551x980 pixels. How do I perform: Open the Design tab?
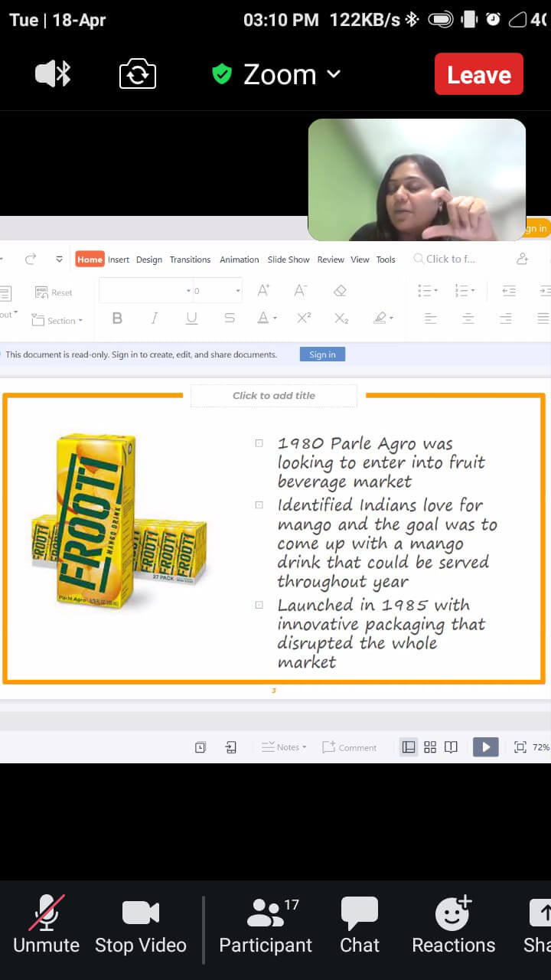click(x=149, y=260)
